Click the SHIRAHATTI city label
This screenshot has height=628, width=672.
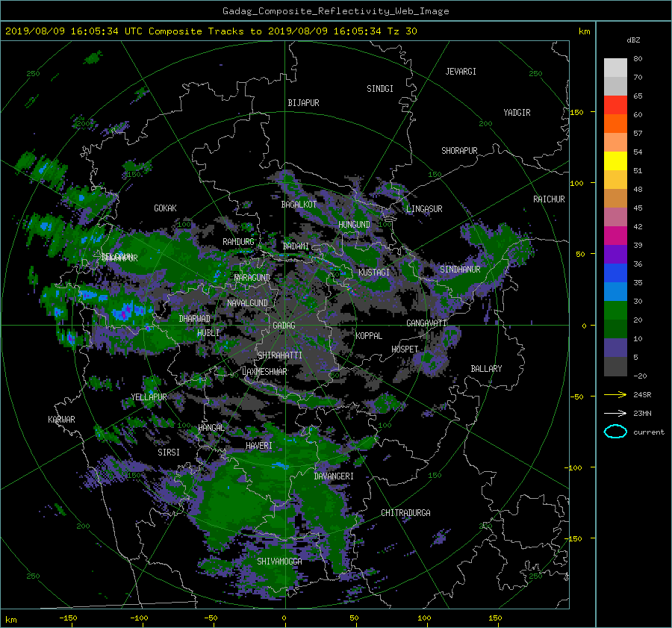tap(280, 355)
